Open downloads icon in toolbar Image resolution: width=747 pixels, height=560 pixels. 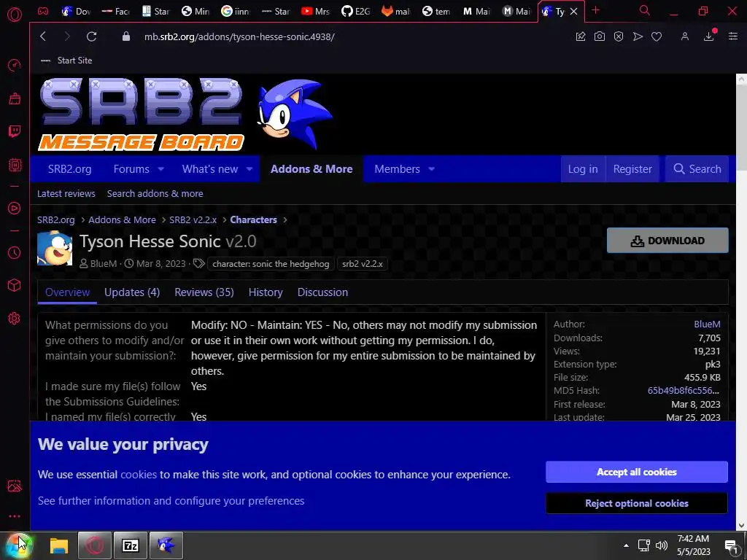pyautogui.click(x=709, y=36)
